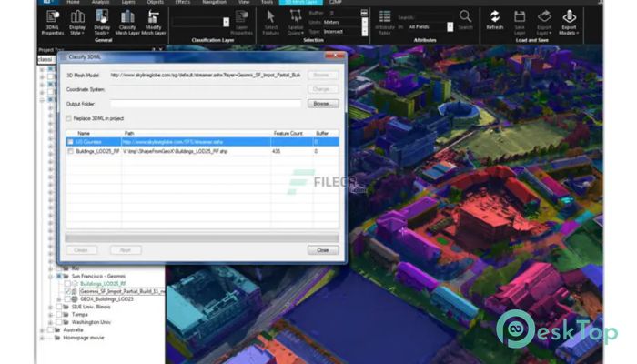Click the GEOX_Buildings_LOD25 globe layer icon
The height and width of the screenshot is (364, 637).
point(75,299)
